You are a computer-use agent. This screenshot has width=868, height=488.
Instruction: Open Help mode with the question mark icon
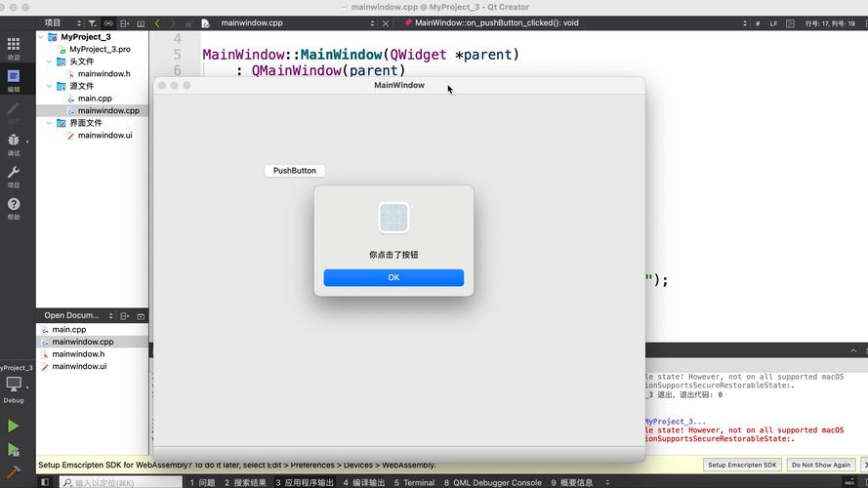pyautogui.click(x=14, y=208)
